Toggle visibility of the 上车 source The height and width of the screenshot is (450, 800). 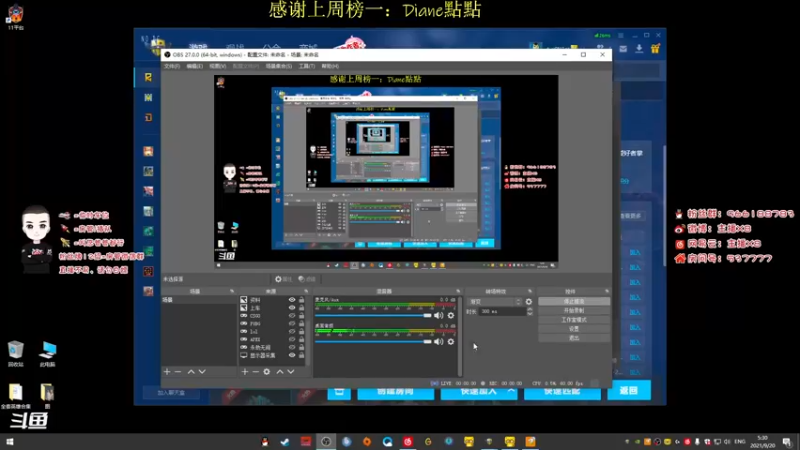[x=292, y=308]
